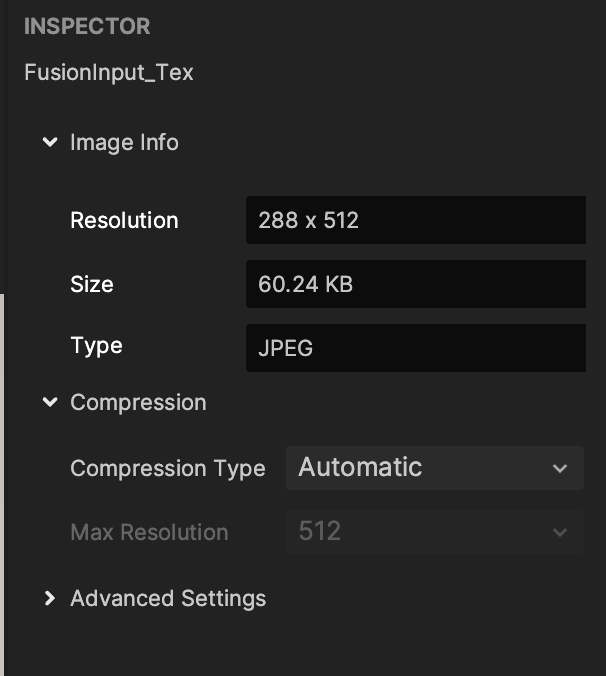Select the FusionInput_Tex asset name
The height and width of the screenshot is (676, 606).
click(109, 72)
